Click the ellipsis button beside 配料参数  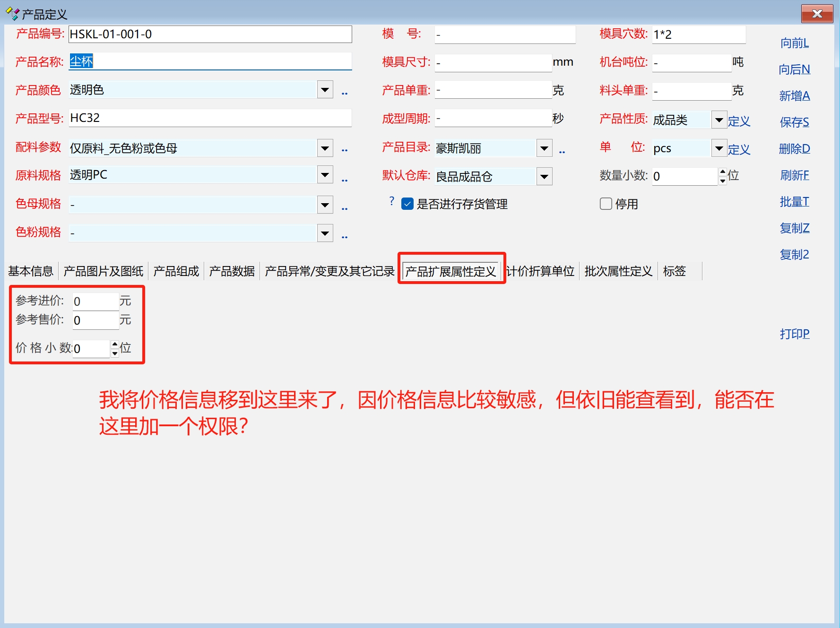pyautogui.click(x=345, y=150)
